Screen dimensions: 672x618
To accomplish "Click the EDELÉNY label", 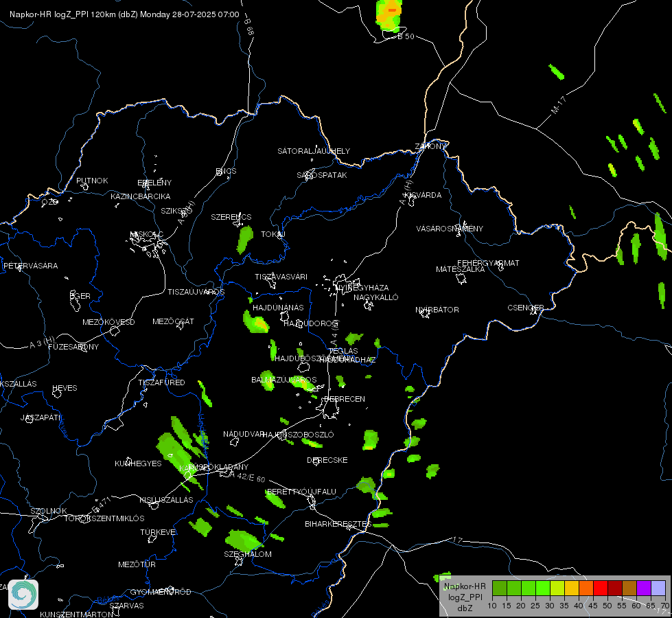I will tap(154, 183).
